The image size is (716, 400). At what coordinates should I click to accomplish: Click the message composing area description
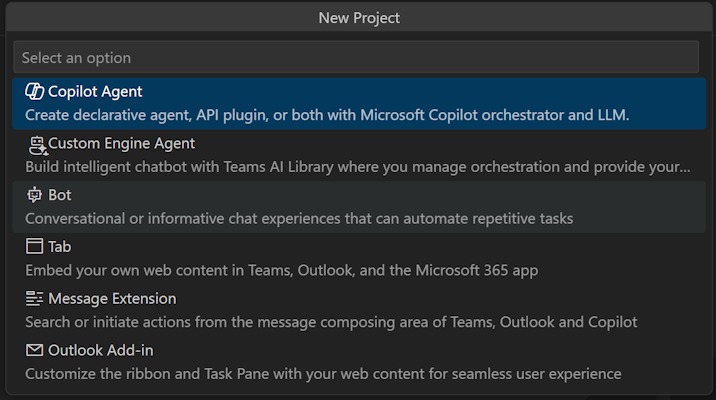[331, 322]
